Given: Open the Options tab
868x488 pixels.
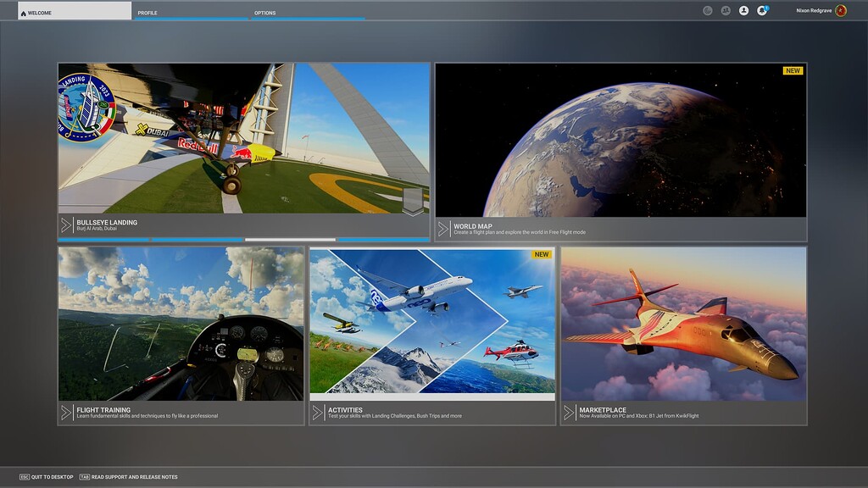Looking at the screenshot, I should [x=265, y=12].
